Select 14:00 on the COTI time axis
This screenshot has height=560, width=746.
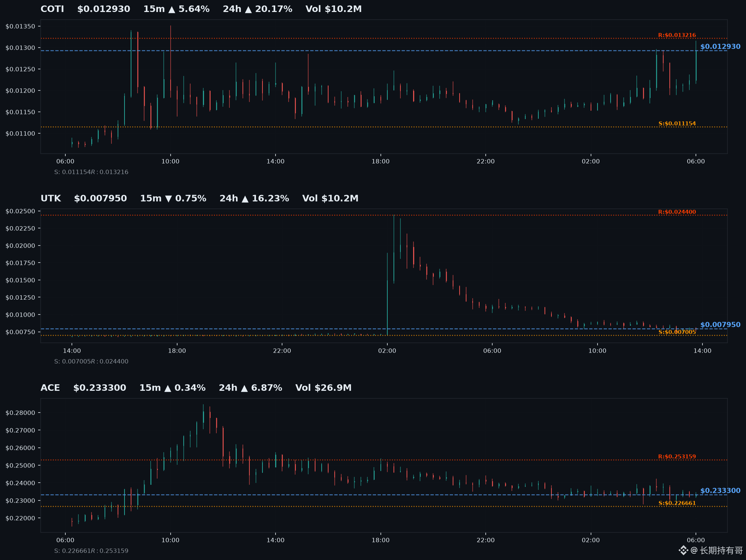coord(276,162)
